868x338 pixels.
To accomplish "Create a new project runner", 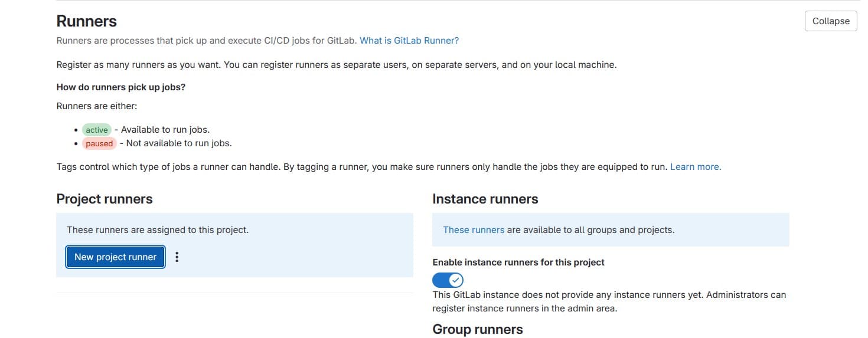I will coord(115,257).
